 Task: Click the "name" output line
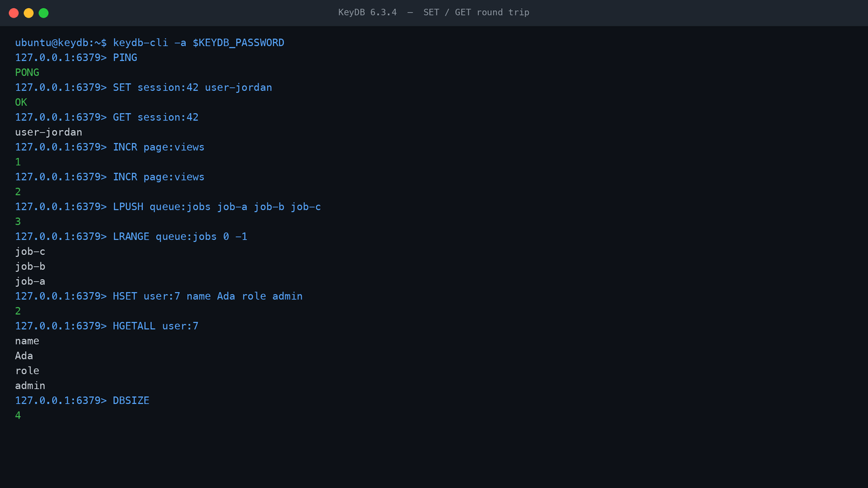pyautogui.click(x=27, y=341)
